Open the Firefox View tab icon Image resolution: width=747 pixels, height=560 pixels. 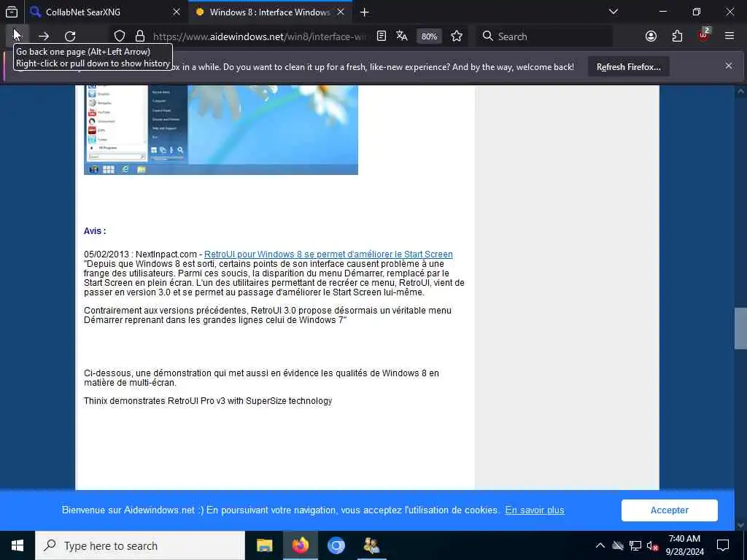12,12
